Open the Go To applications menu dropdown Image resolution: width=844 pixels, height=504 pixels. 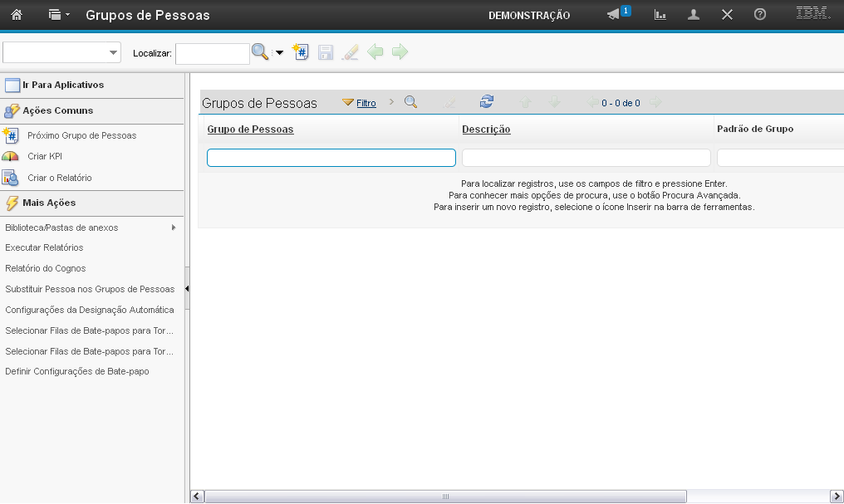(x=57, y=15)
